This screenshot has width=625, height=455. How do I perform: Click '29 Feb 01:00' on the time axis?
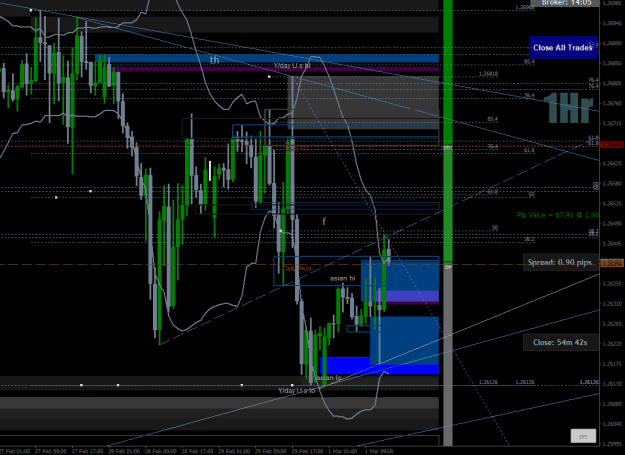click(234, 451)
